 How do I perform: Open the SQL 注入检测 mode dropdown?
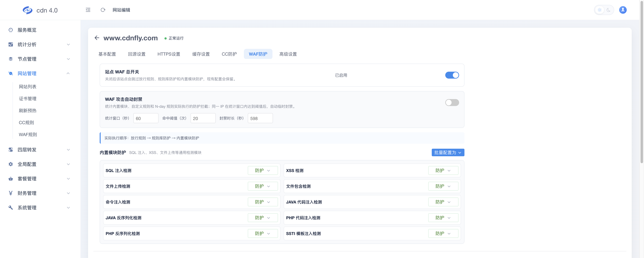[x=263, y=171]
